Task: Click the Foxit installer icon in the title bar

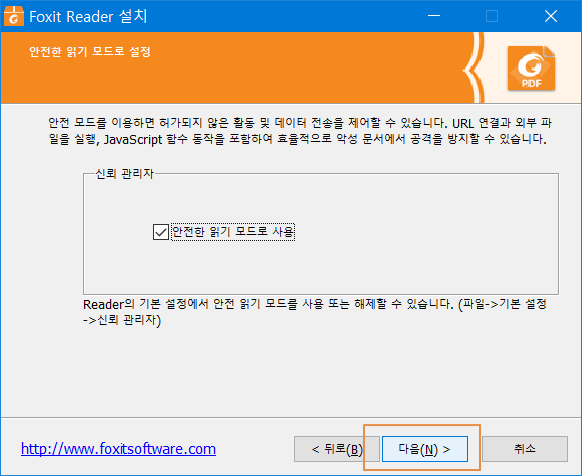Action: tap(14, 16)
